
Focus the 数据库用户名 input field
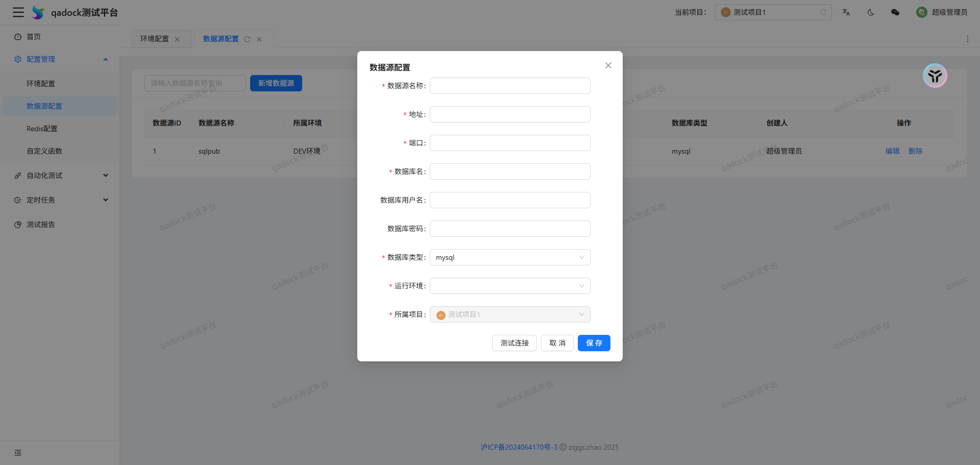[510, 200]
